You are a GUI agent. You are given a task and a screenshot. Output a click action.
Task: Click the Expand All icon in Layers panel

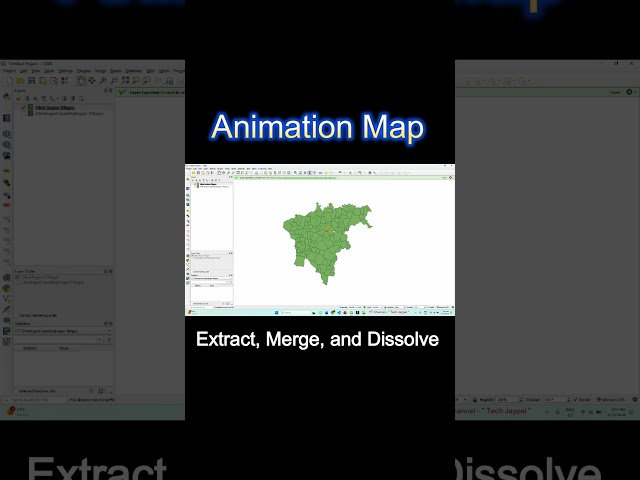point(64,99)
